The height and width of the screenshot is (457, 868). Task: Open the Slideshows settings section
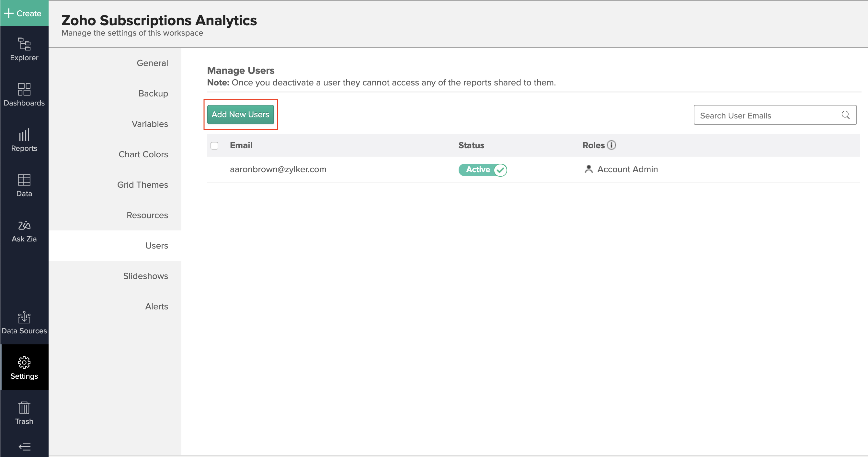coord(145,276)
